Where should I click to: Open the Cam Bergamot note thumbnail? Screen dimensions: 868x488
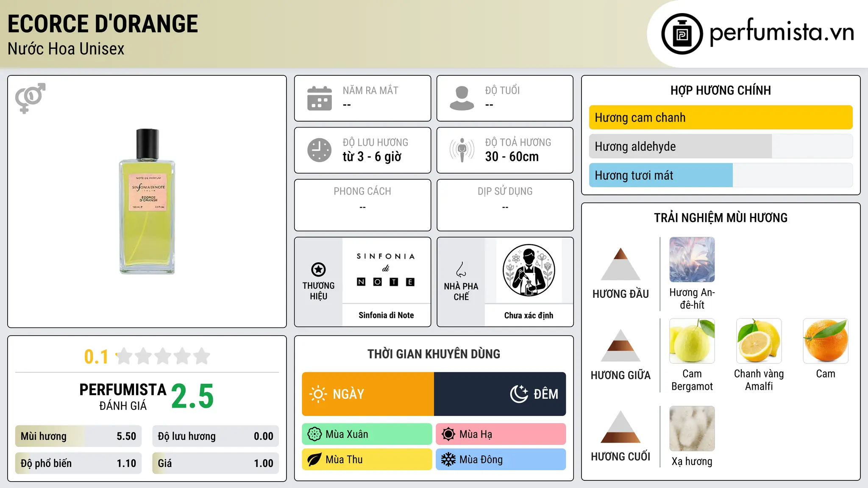click(x=692, y=341)
